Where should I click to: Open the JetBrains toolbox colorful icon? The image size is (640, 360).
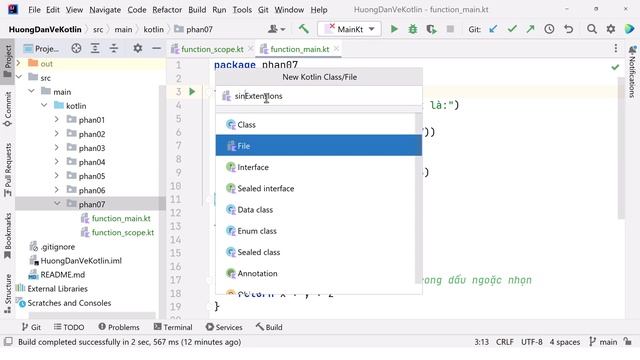pos(629,29)
